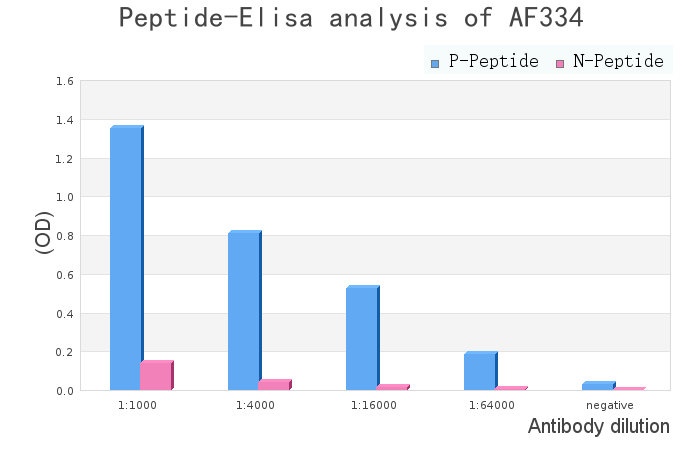Click the 1:4000 x-axis label
The image size is (700, 450).
(255, 405)
